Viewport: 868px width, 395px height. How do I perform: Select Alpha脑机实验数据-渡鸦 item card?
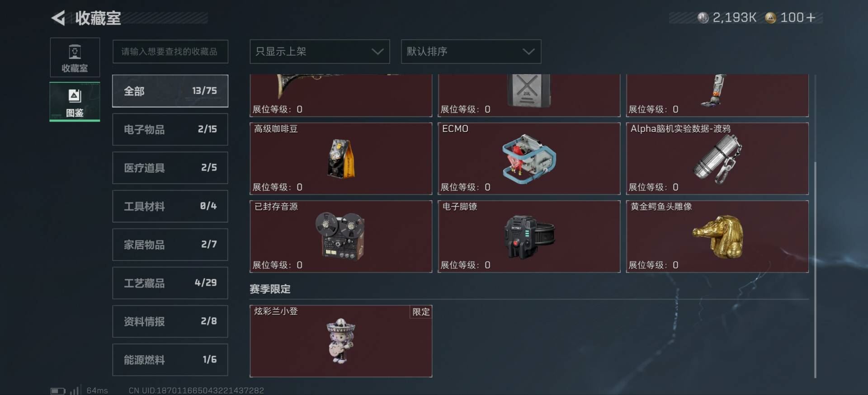pyautogui.click(x=717, y=159)
